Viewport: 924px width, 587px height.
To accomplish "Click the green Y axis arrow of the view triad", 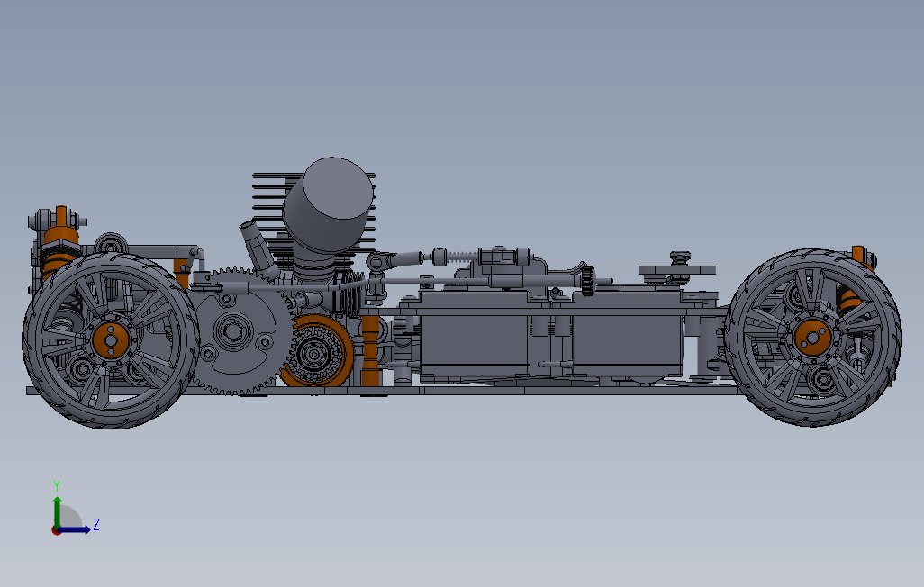I will coord(57,511).
